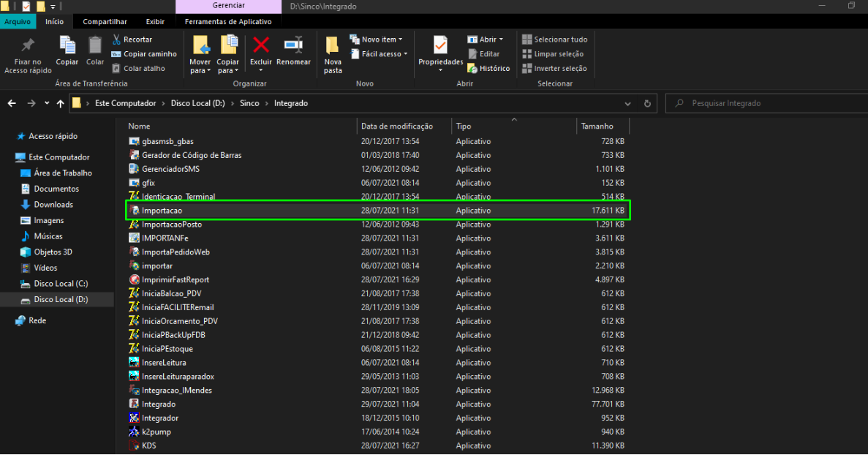Refresh the Integrado folder
The width and height of the screenshot is (868, 455).
coord(647,104)
